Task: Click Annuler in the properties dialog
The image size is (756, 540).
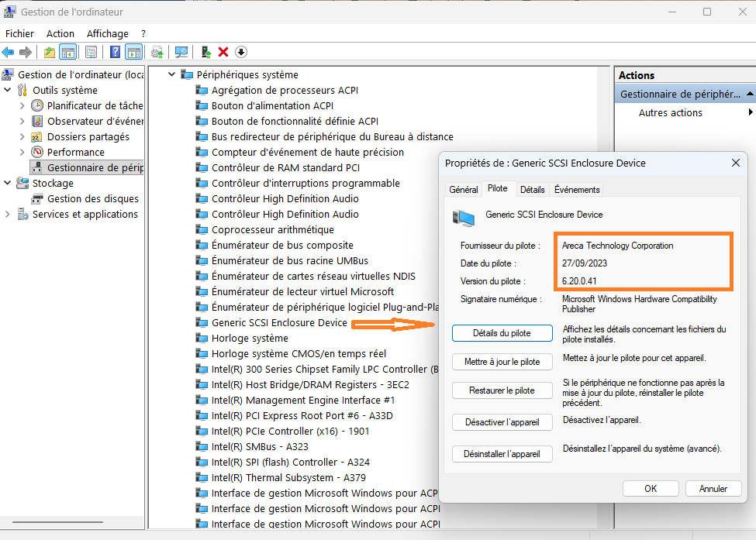Action: [713, 488]
